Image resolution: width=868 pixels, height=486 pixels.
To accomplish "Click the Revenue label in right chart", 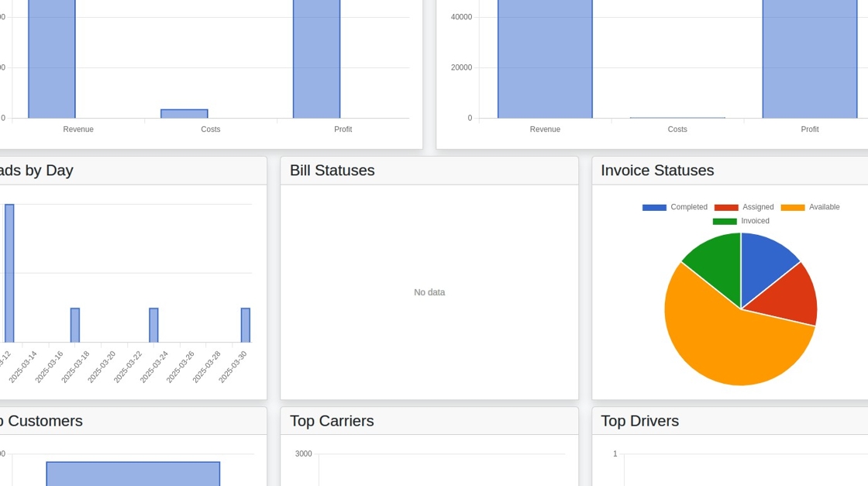I will click(545, 129).
